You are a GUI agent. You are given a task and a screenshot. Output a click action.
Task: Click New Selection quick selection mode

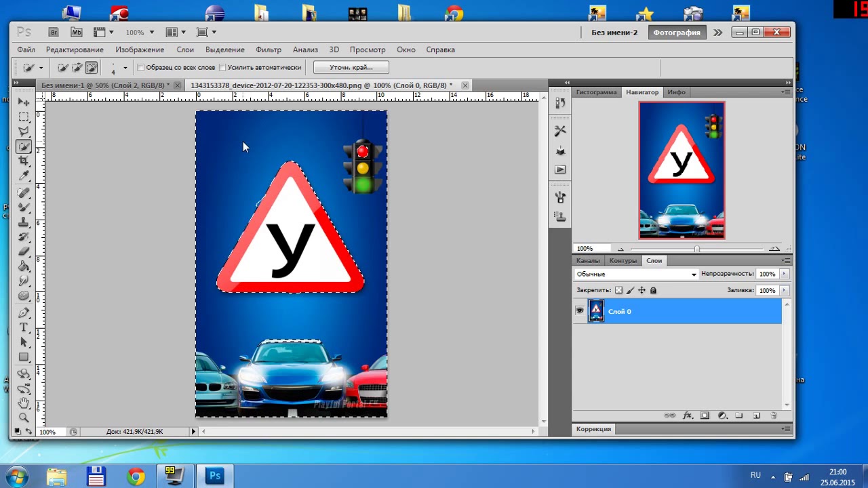point(63,67)
